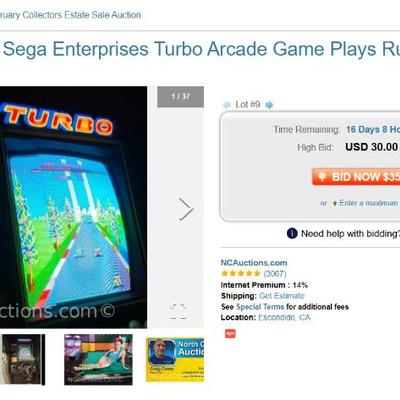Open the seller review count (3067)

275,274
